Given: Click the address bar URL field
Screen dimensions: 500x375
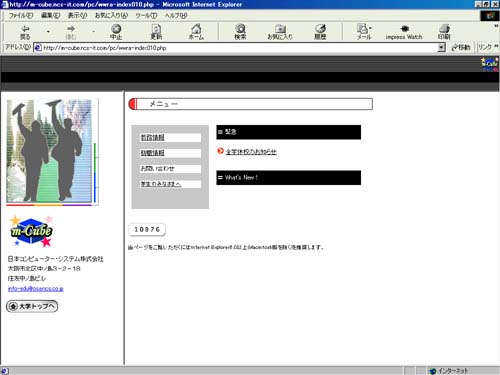Looking at the screenshot, I should click(x=236, y=48).
